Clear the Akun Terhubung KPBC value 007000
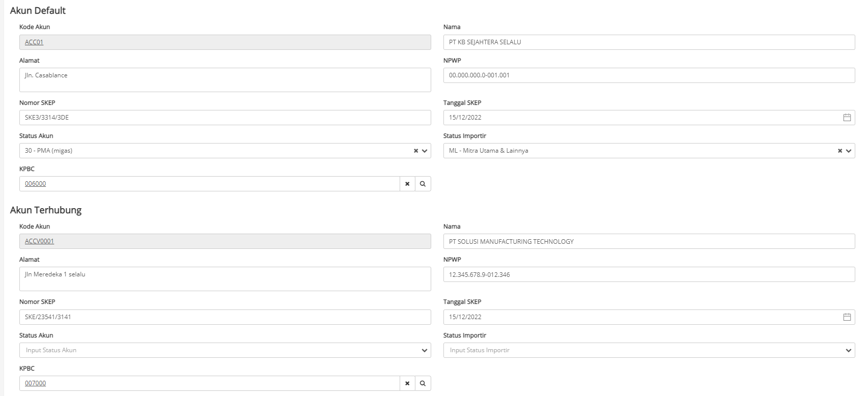 coord(407,383)
